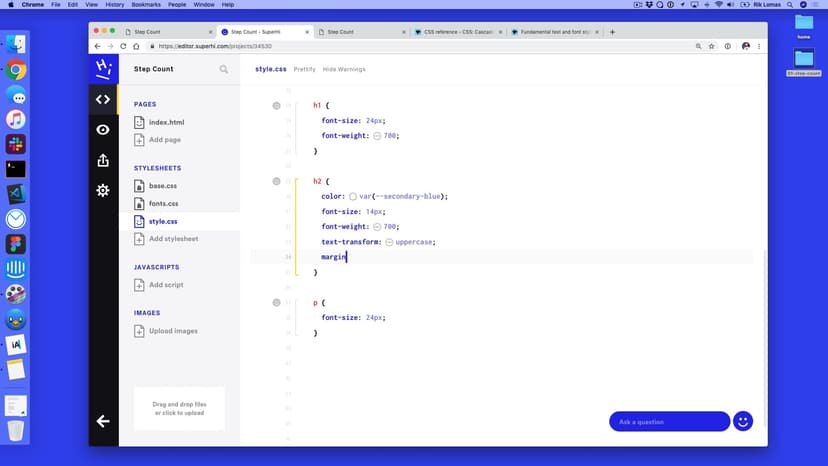Click the eye preview icon in sidebar

102,130
